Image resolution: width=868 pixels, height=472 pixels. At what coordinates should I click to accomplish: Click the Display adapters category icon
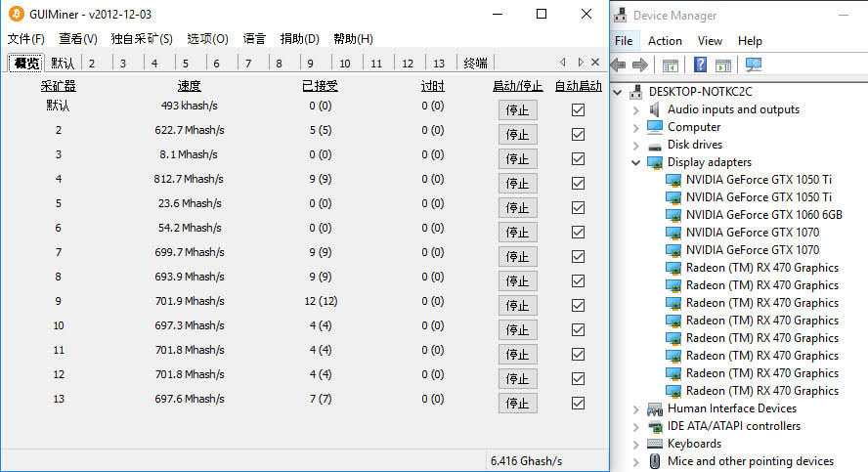pyautogui.click(x=655, y=162)
